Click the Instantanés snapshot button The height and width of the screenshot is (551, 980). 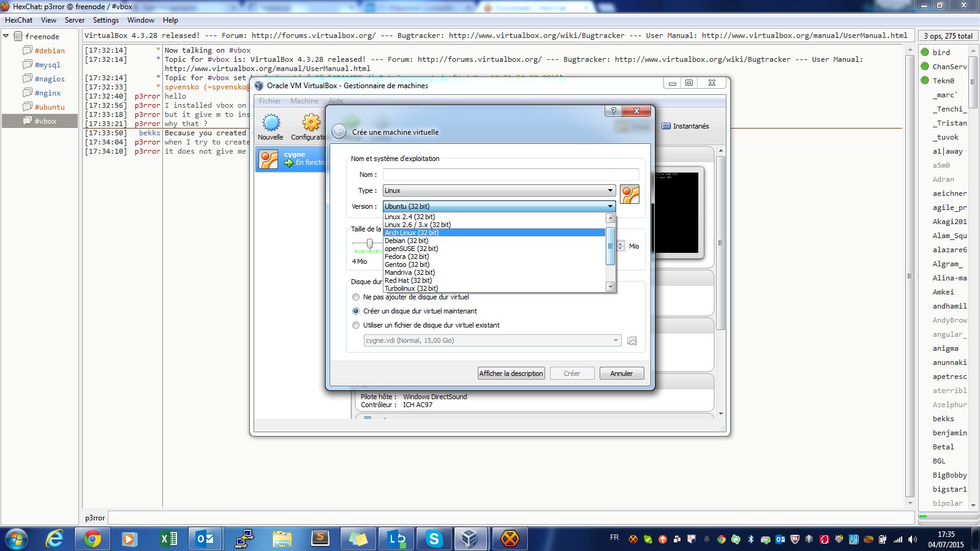[x=685, y=126]
